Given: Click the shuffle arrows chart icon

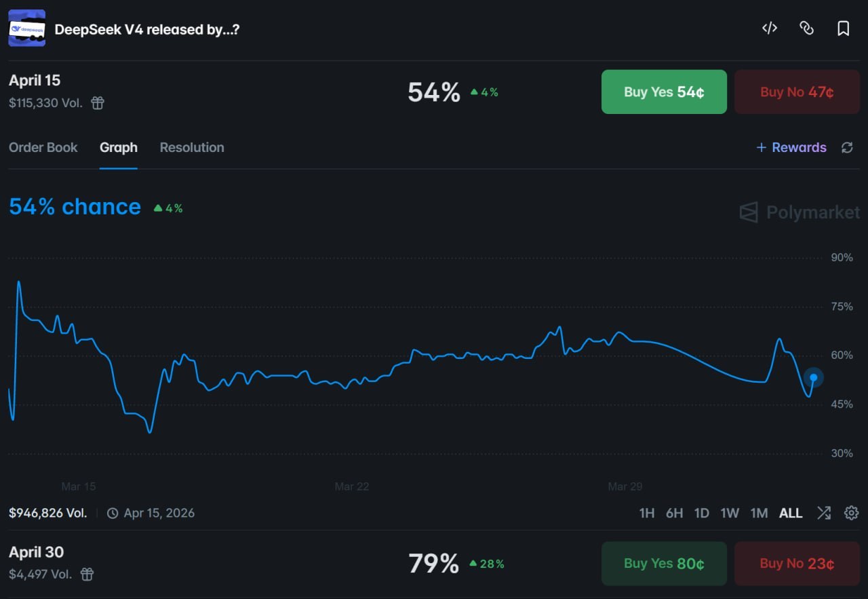Looking at the screenshot, I should (x=824, y=513).
